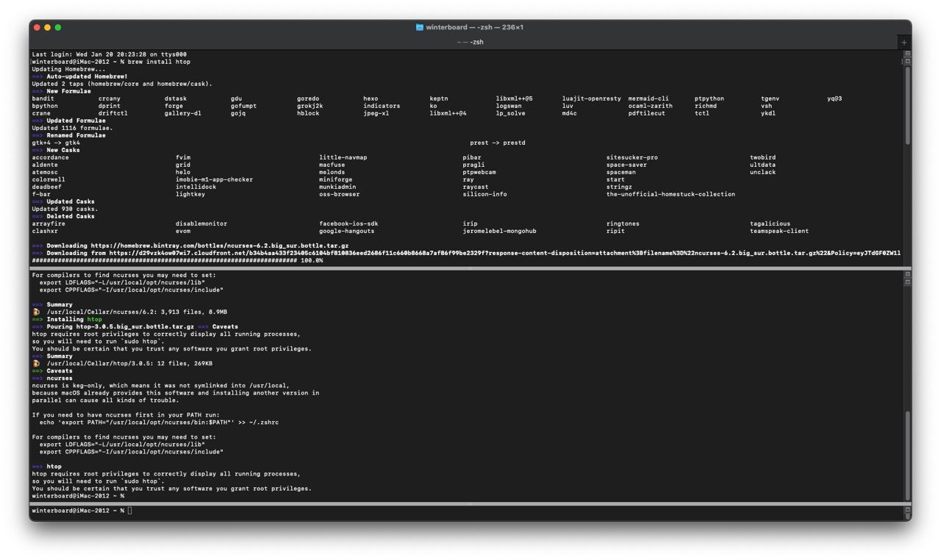The image size is (941, 560).
Task: Click the 'mermaid-cli' formula name
Action: coord(648,98)
